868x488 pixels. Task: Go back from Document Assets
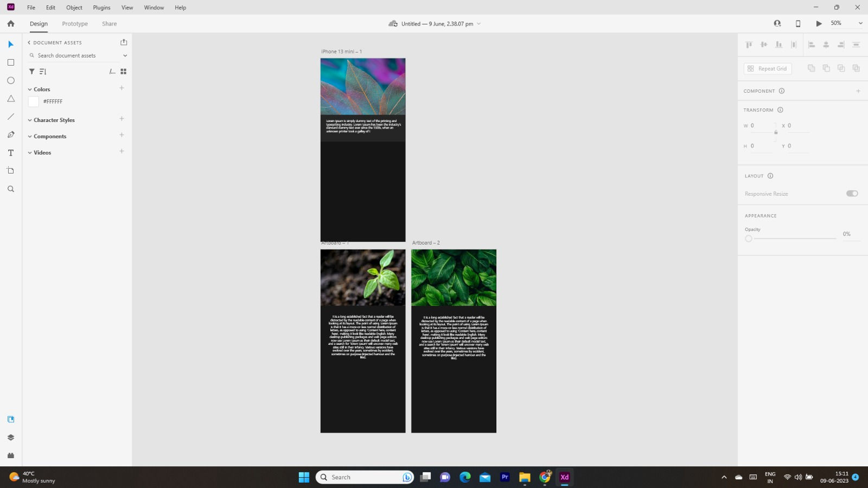click(x=29, y=42)
